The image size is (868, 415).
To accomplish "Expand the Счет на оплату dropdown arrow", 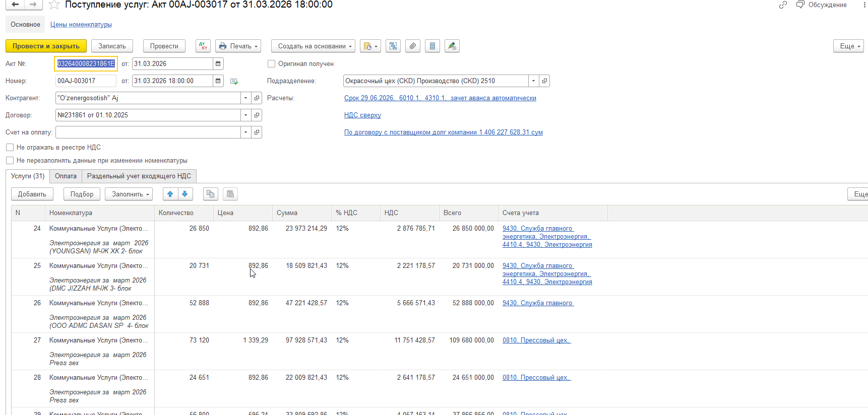I will click(x=245, y=132).
